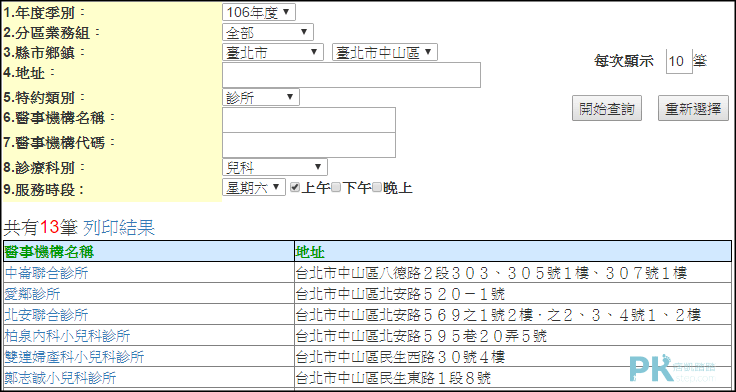Click the 5.特約類別 label
Viewport: 736px width, 392px height.
tap(45, 98)
